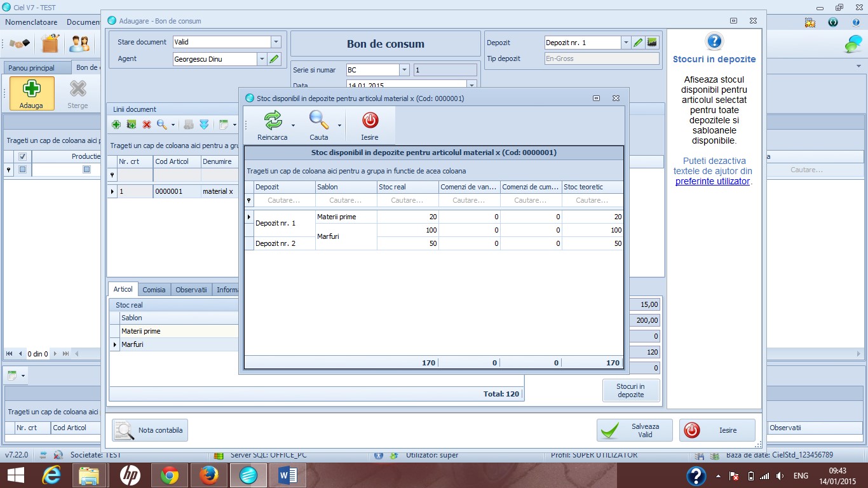Image resolution: width=868 pixels, height=488 pixels.
Task: Open Internet Explorer from the taskbar
Action: [x=53, y=475]
